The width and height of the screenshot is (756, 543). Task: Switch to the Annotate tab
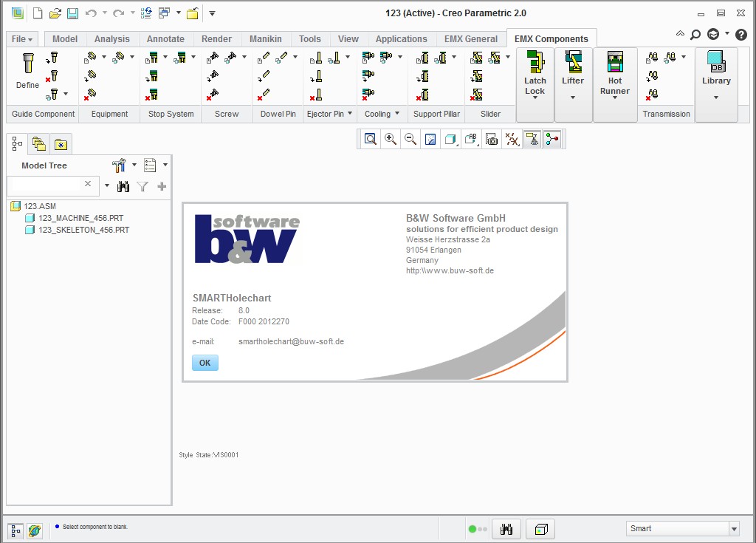pyautogui.click(x=165, y=39)
